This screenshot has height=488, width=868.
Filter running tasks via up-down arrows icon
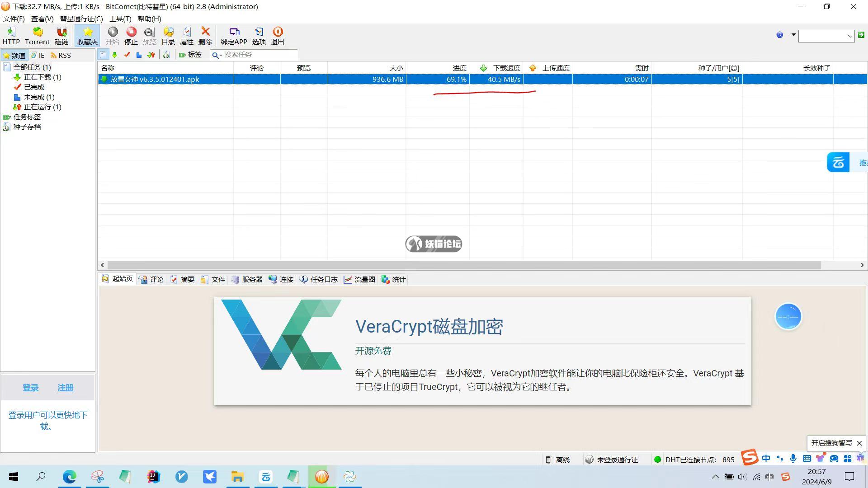click(151, 55)
